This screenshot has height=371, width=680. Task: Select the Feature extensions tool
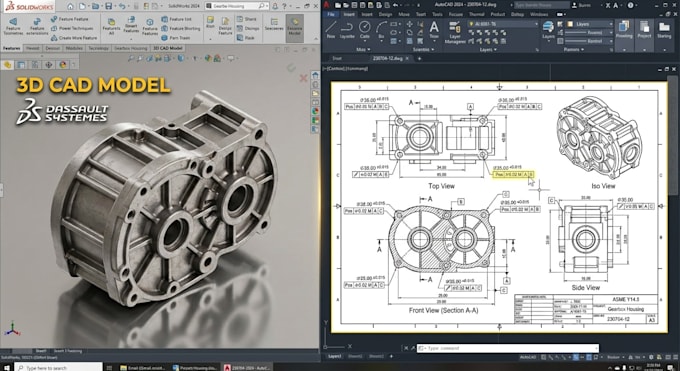point(37,26)
